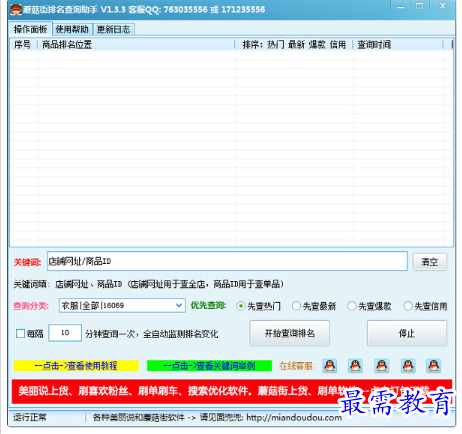The width and height of the screenshot is (462, 434).
Task: Click the 关键词填 hint text line
Action: (149, 284)
